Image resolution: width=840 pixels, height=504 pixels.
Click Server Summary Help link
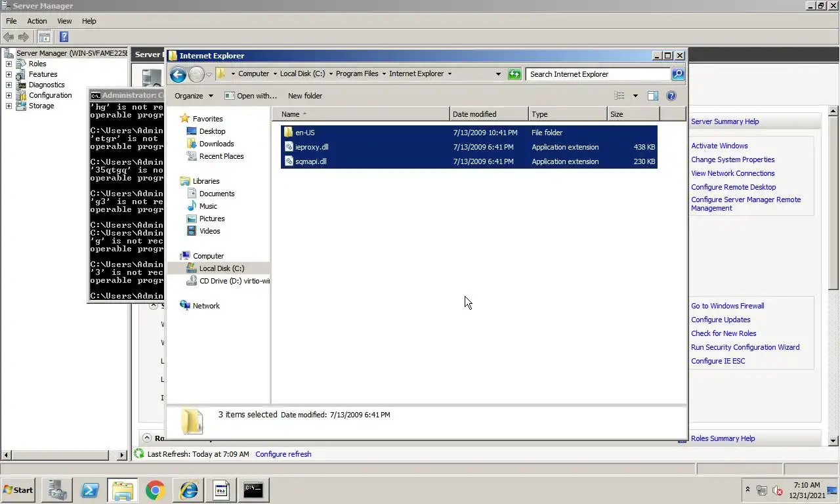[x=724, y=121]
